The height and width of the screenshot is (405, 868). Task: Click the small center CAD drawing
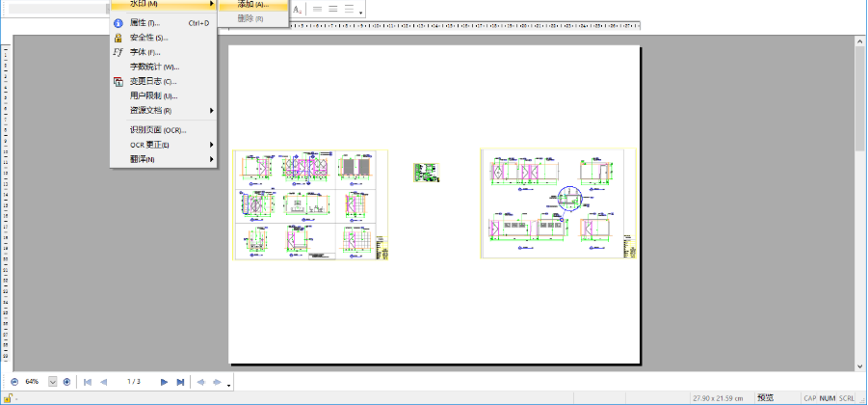(426, 173)
